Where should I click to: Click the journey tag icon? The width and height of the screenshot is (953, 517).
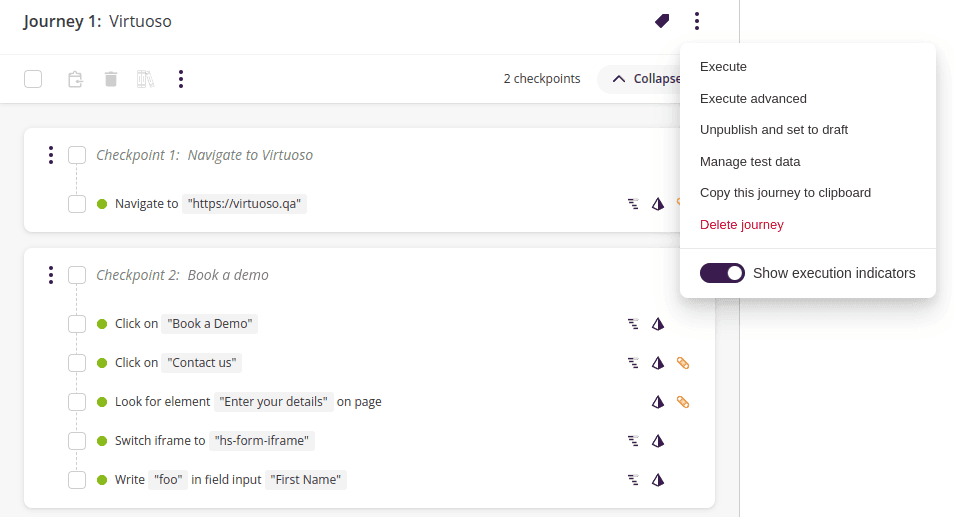click(662, 21)
